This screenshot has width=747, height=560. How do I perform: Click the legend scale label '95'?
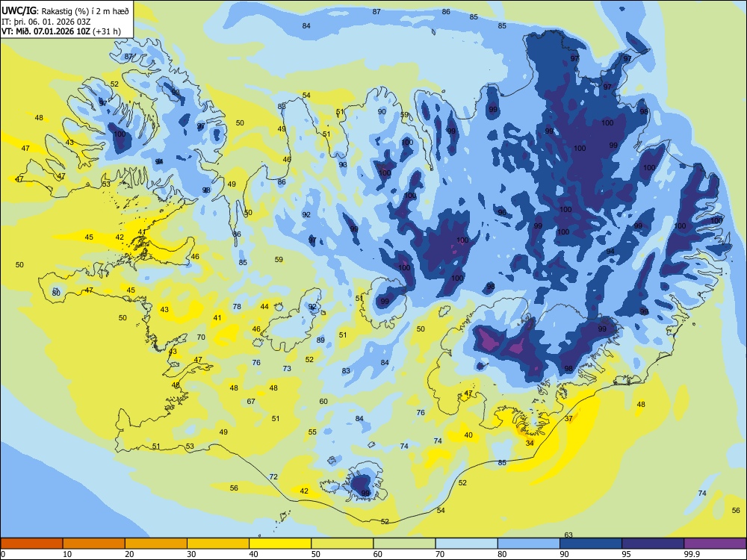click(x=627, y=554)
